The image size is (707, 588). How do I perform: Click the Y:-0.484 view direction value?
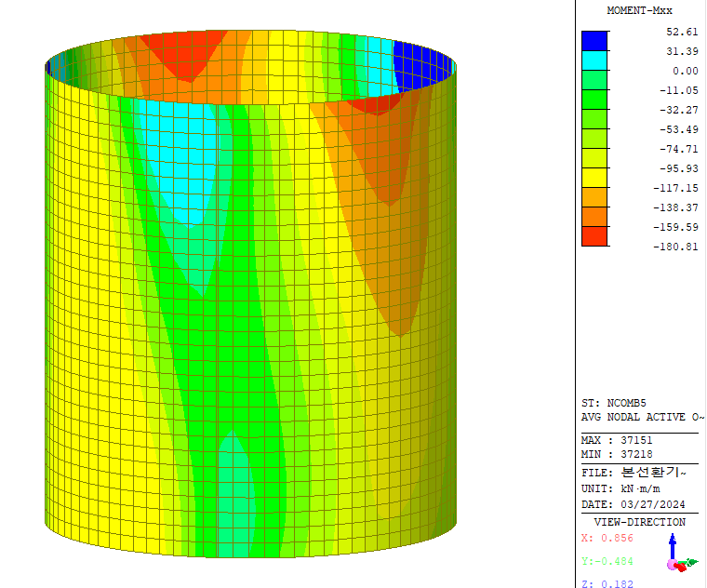coord(607,561)
